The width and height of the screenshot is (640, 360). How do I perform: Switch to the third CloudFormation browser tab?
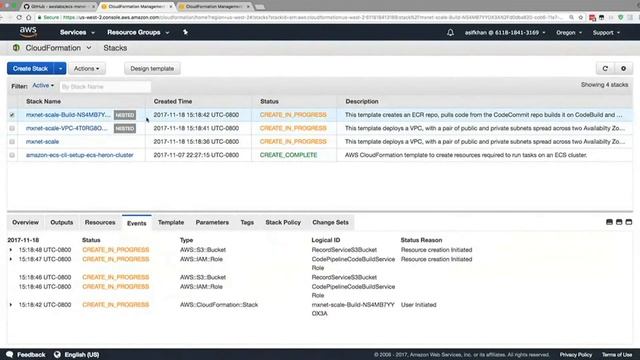214,7
